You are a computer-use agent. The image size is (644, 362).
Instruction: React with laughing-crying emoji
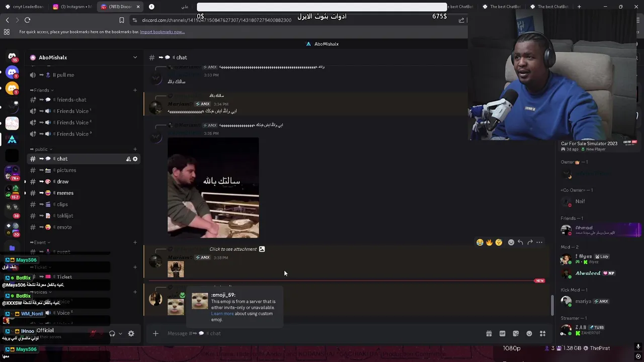(479, 242)
